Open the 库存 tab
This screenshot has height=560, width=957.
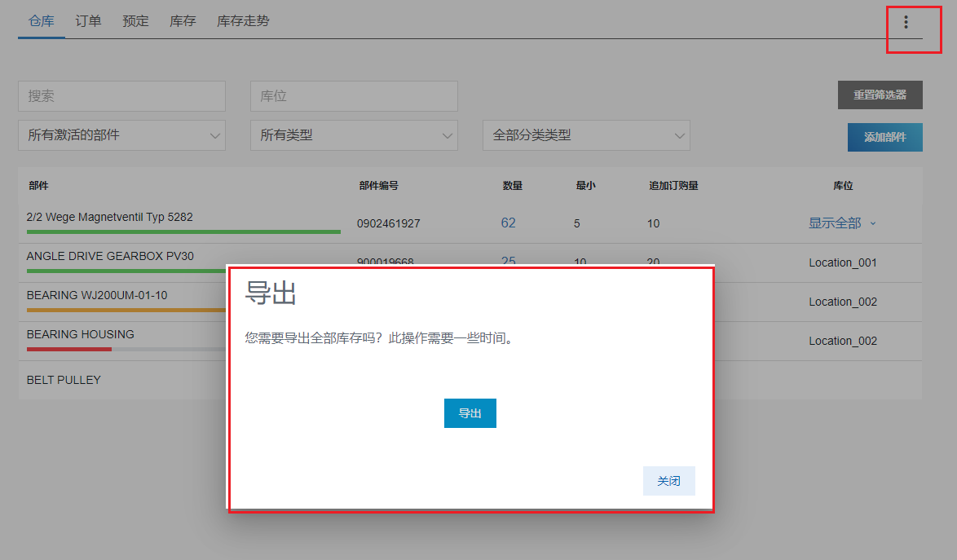[x=182, y=20]
